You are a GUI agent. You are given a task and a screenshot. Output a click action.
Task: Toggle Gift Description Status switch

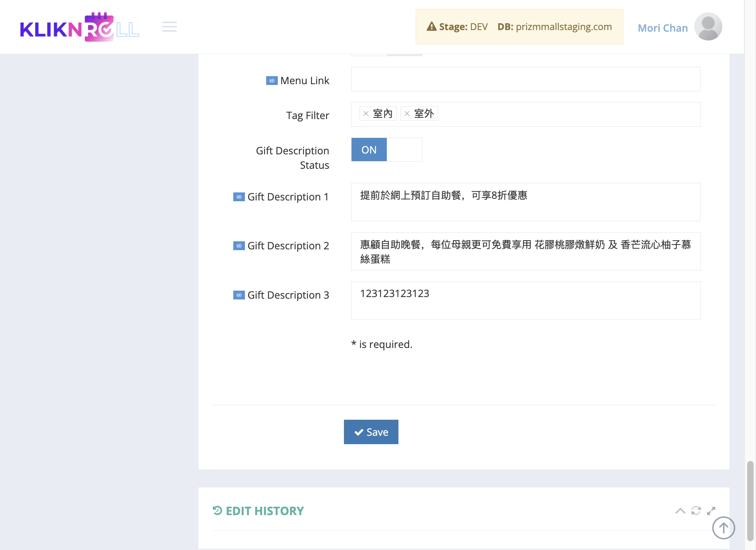pyautogui.click(x=387, y=150)
